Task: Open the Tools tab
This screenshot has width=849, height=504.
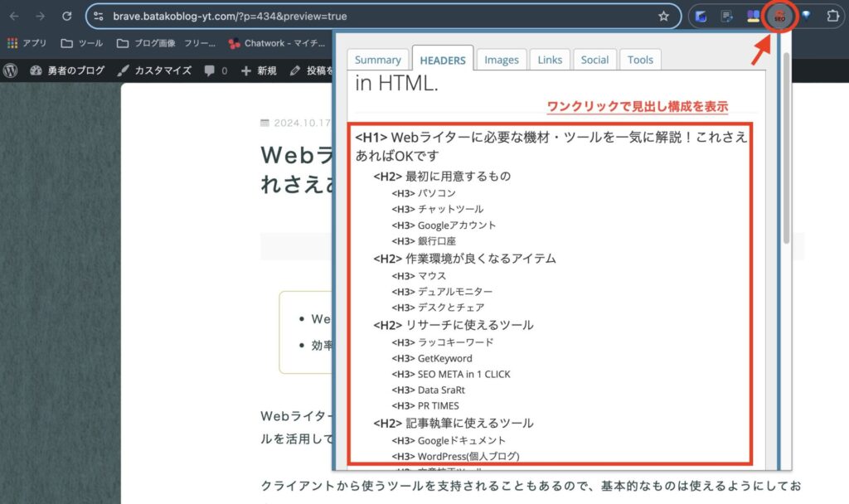Action: click(x=640, y=60)
